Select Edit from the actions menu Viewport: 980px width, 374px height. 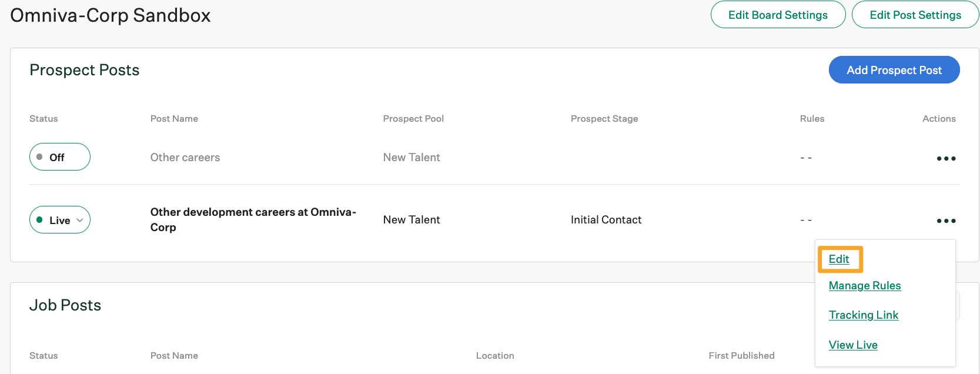tap(839, 259)
